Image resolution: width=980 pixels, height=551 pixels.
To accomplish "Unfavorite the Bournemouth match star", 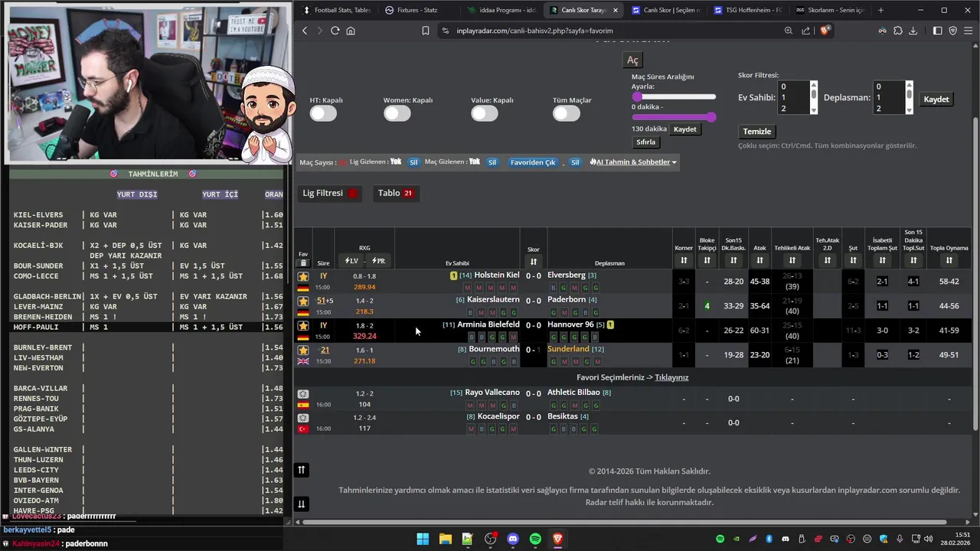I will (x=303, y=350).
